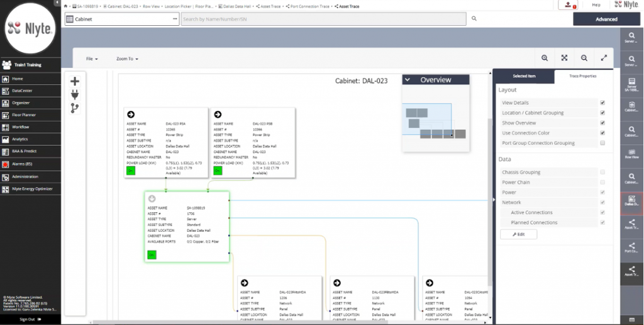Click the fit-to-screen arrows icon

pyautogui.click(x=564, y=58)
